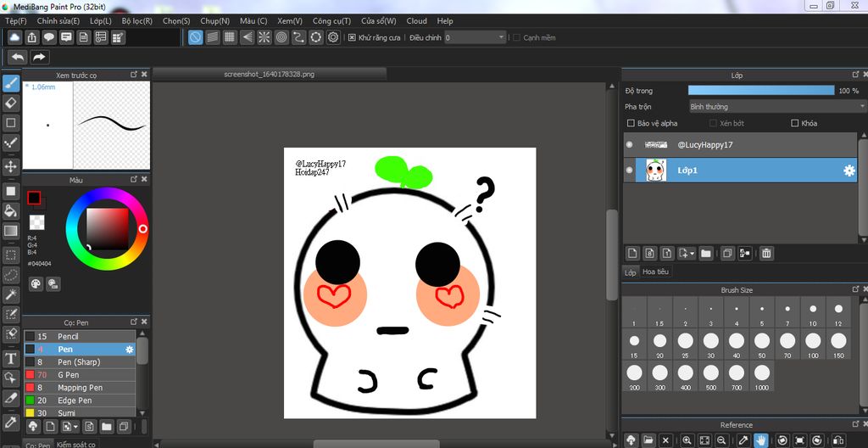The image size is (868, 448).
Task: Select the Move tool
Action: point(11,165)
